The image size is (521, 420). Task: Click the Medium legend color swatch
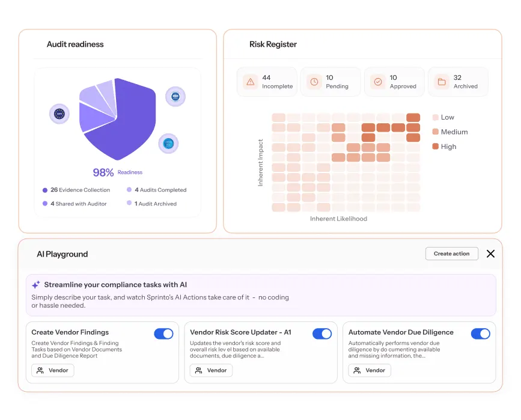(436, 132)
